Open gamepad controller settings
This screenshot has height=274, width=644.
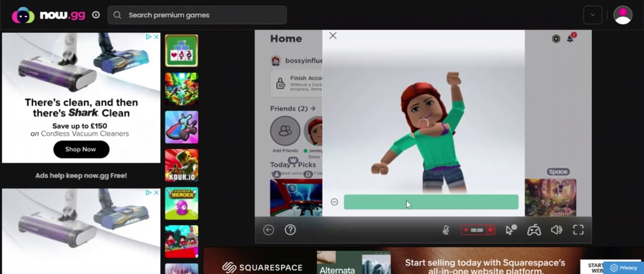click(x=534, y=230)
